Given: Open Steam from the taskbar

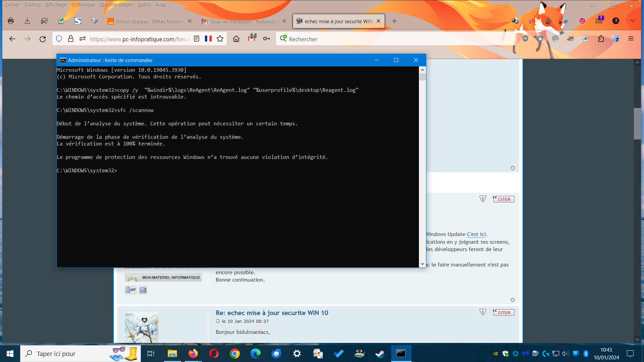Looking at the screenshot, I should tap(380, 354).
